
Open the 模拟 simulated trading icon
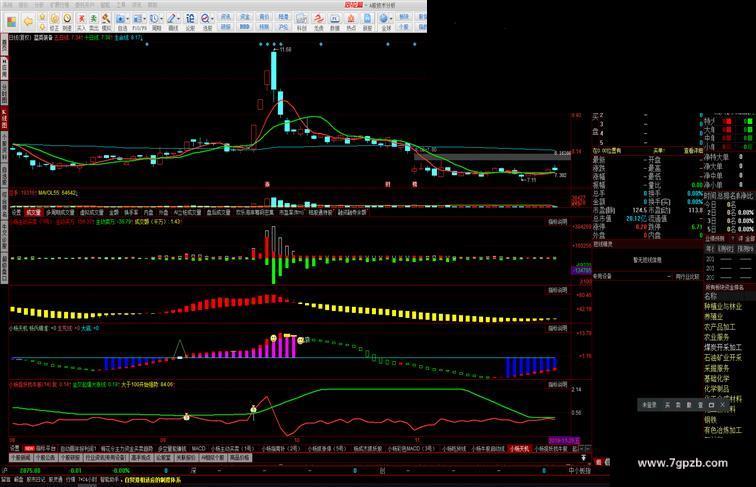click(106, 22)
